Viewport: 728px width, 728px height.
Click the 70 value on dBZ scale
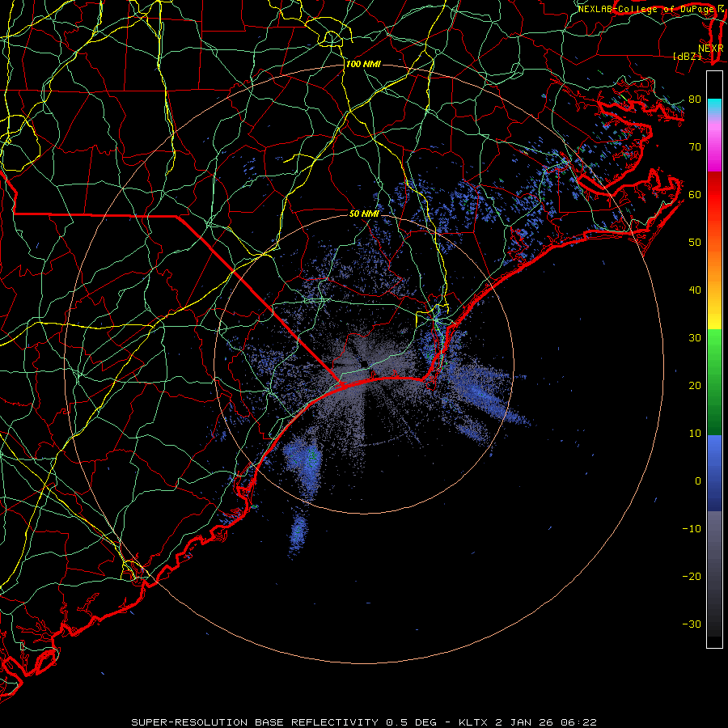695,147
